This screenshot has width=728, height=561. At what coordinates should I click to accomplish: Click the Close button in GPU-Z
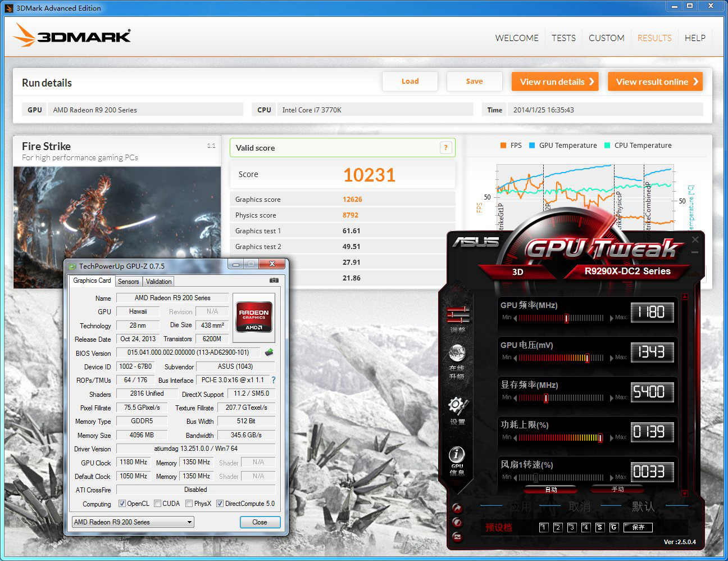[x=260, y=522]
